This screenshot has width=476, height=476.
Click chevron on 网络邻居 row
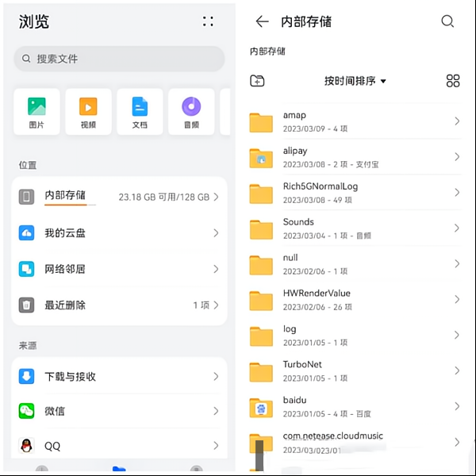click(216, 269)
